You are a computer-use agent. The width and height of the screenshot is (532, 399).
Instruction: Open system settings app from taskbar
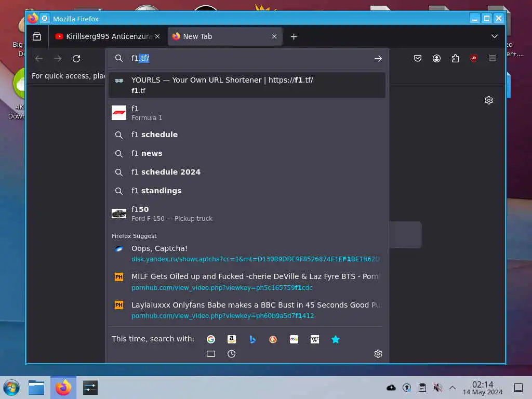90,388
